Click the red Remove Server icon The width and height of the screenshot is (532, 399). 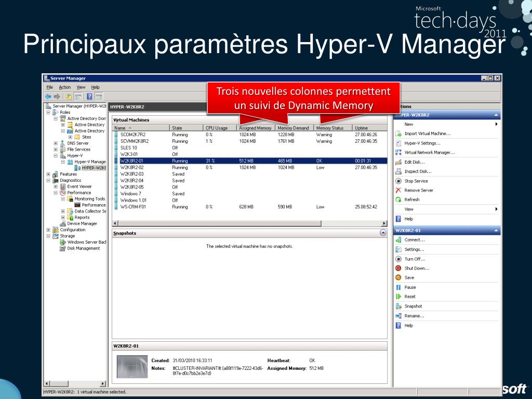pos(398,190)
